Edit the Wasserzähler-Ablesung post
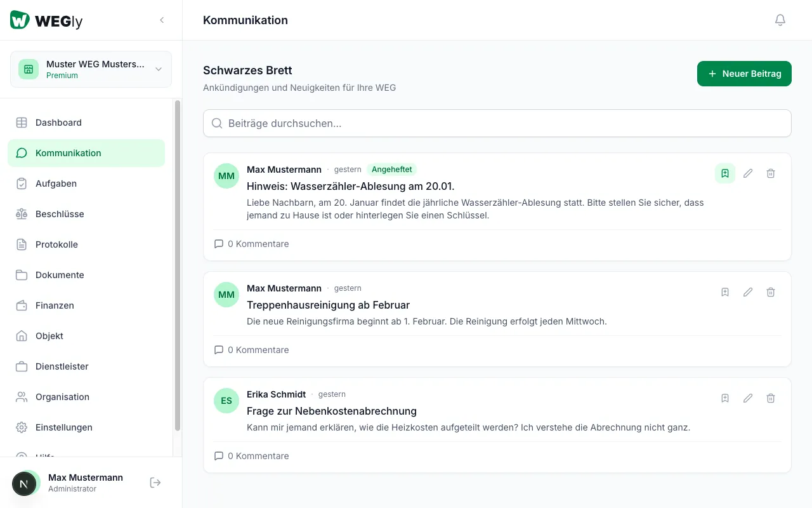 click(x=748, y=173)
